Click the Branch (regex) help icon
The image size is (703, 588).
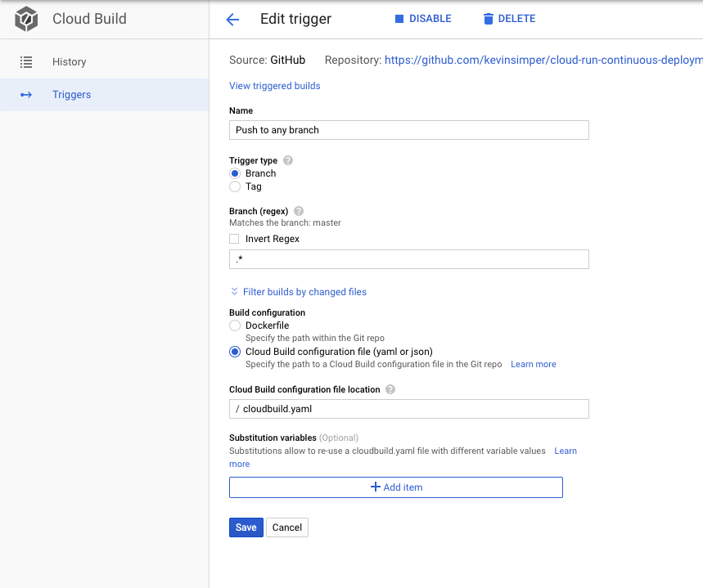[x=299, y=211]
